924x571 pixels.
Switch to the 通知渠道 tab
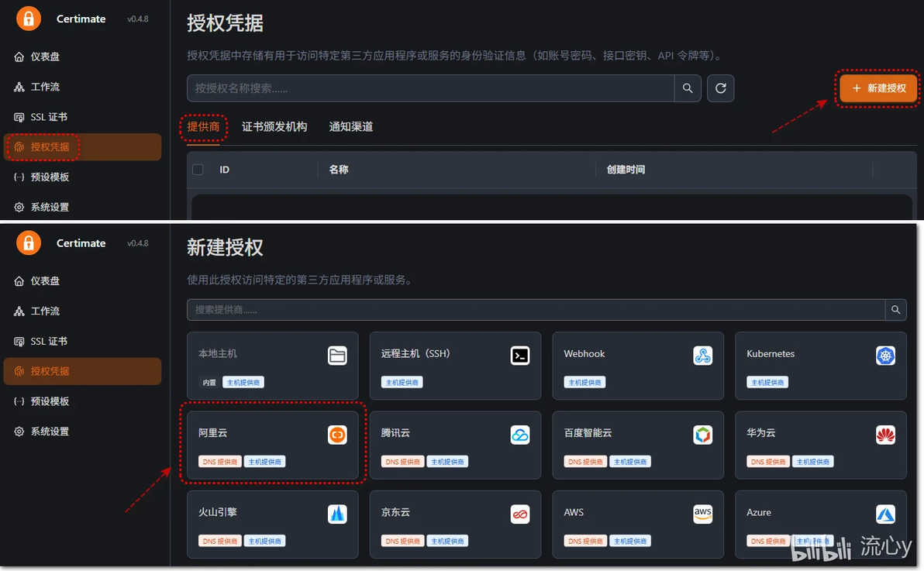pos(350,127)
